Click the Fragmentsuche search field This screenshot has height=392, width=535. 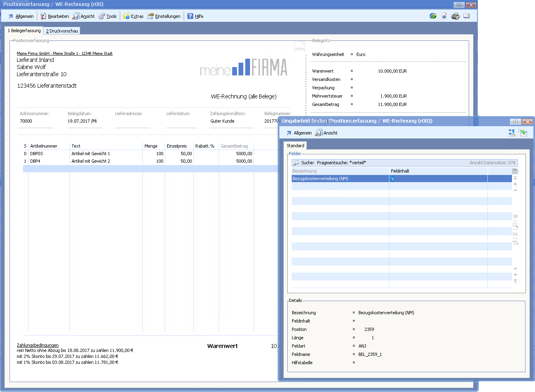click(x=381, y=163)
